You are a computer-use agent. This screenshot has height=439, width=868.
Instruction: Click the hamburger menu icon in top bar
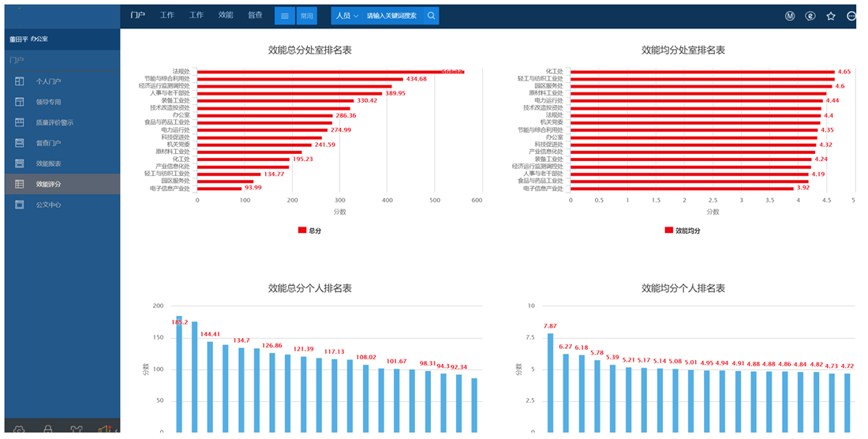pyautogui.click(x=285, y=16)
